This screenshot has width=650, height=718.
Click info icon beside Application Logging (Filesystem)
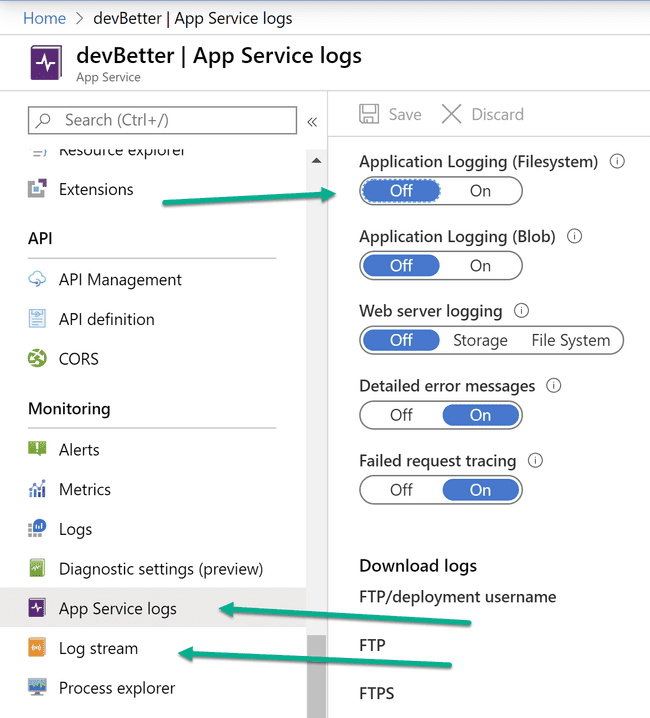click(x=617, y=161)
